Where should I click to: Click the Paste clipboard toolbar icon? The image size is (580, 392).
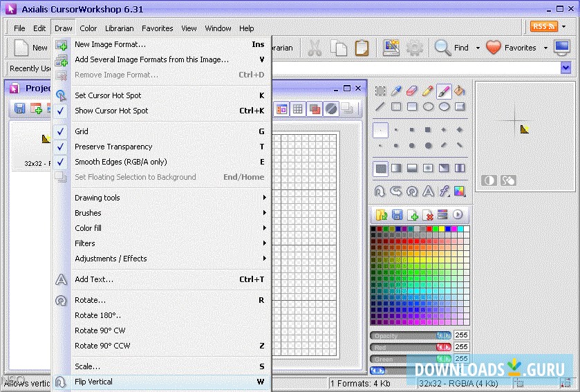point(362,48)
